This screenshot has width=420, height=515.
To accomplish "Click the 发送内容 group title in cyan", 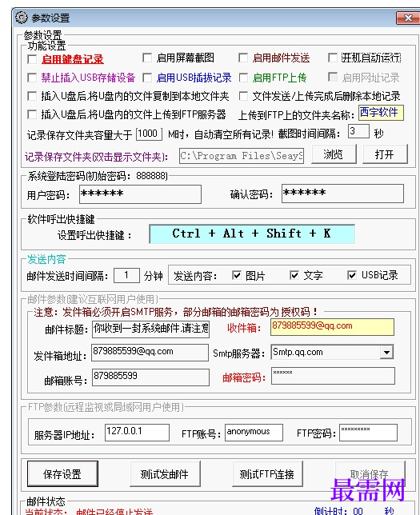I will (x=46, y=259).
